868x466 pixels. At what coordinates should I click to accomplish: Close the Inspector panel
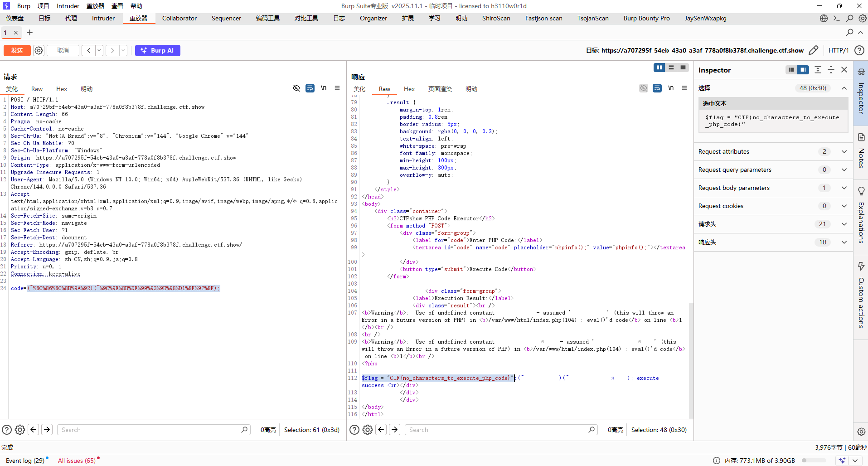844,70
